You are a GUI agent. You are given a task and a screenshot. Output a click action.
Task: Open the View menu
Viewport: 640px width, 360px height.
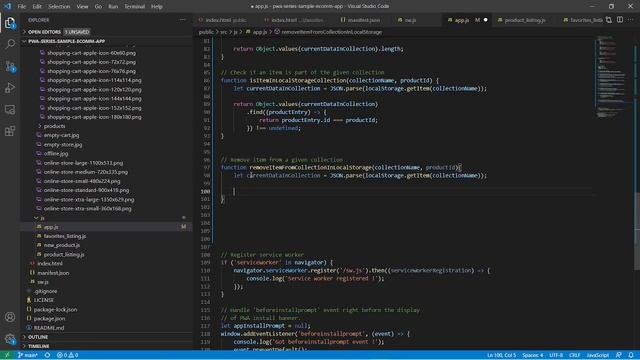82,7
